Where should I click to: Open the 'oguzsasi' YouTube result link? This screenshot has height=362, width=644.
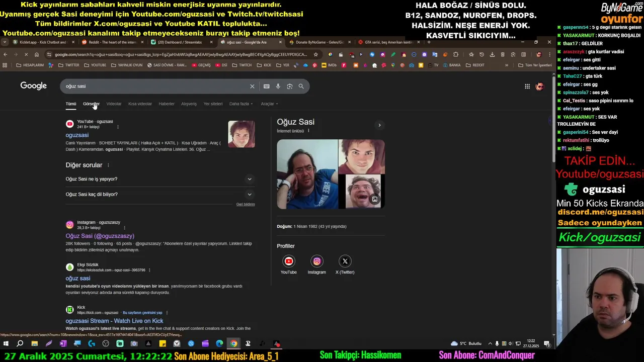(77, 135)
